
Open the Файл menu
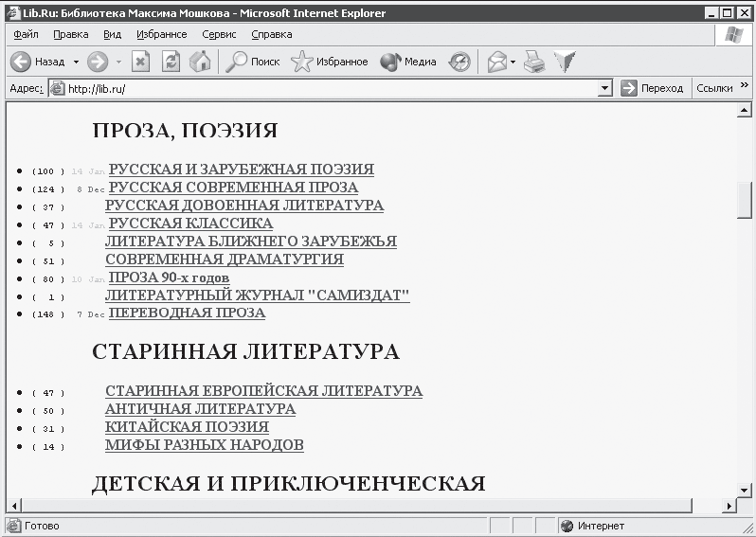26,34
